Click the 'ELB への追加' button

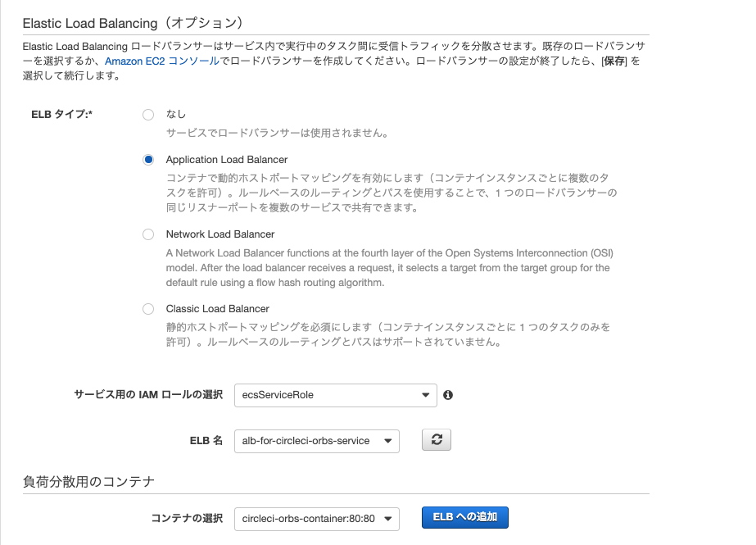(464, 517)
